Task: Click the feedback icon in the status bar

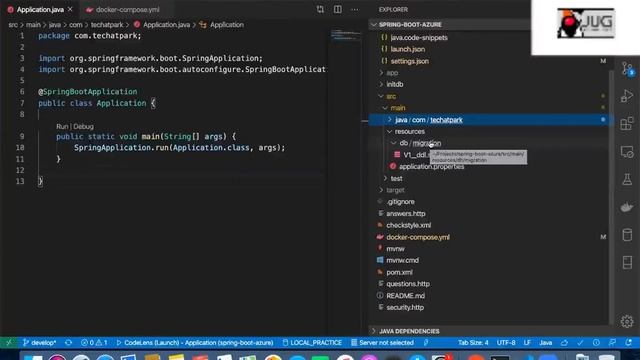Action: tap(612, 342)
